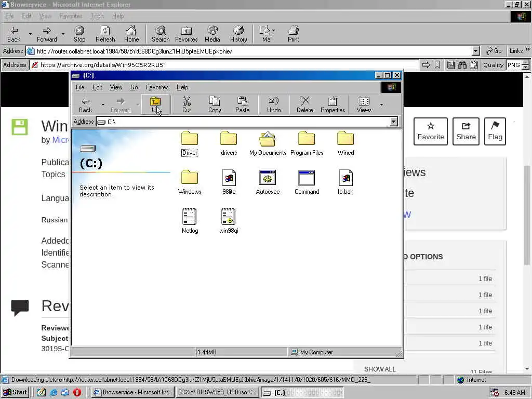Open Properties from the explorer toolbar

[x=332, y=104]
